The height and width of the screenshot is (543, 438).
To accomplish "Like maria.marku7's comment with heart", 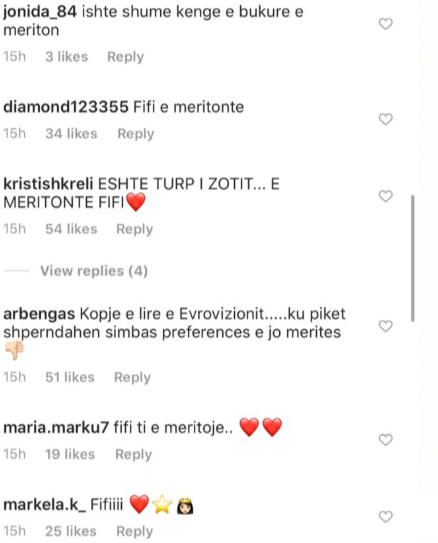I will [385, 440].
